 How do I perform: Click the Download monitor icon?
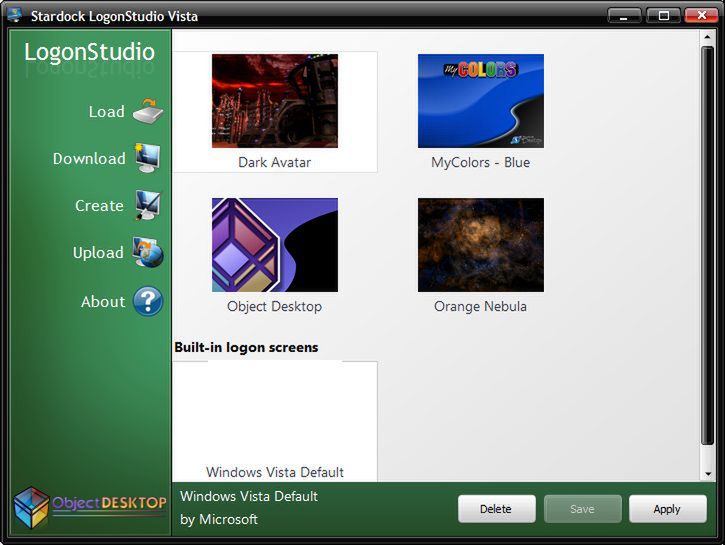[x=148, y=158]
